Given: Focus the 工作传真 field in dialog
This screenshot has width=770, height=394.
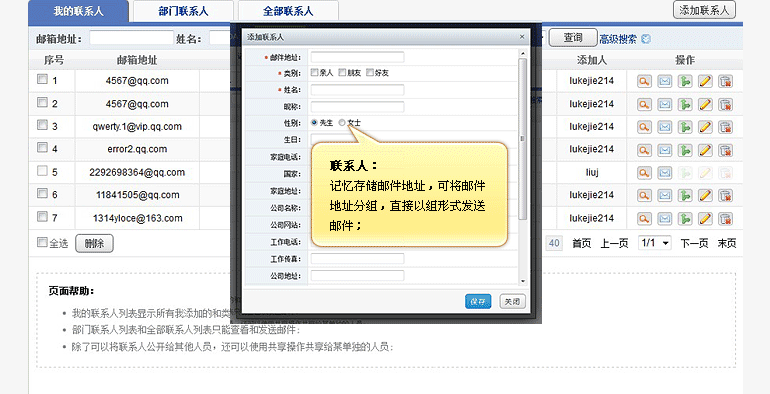Looking at the screenshot, I should 358,258.
